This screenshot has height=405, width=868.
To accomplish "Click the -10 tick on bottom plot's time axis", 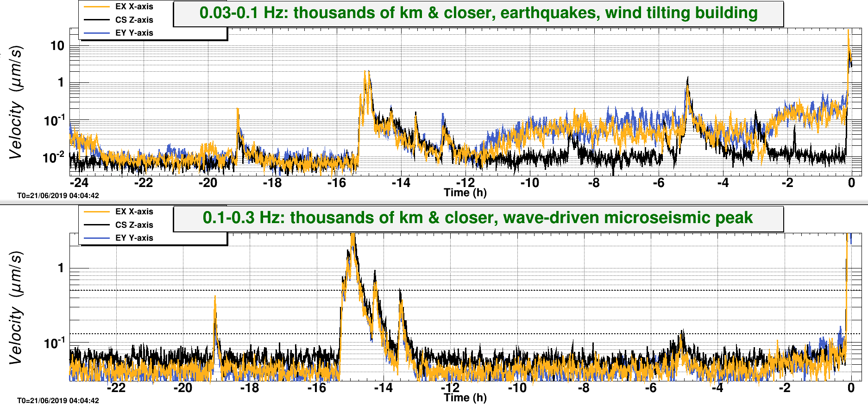I will click(x=517, y=388).
